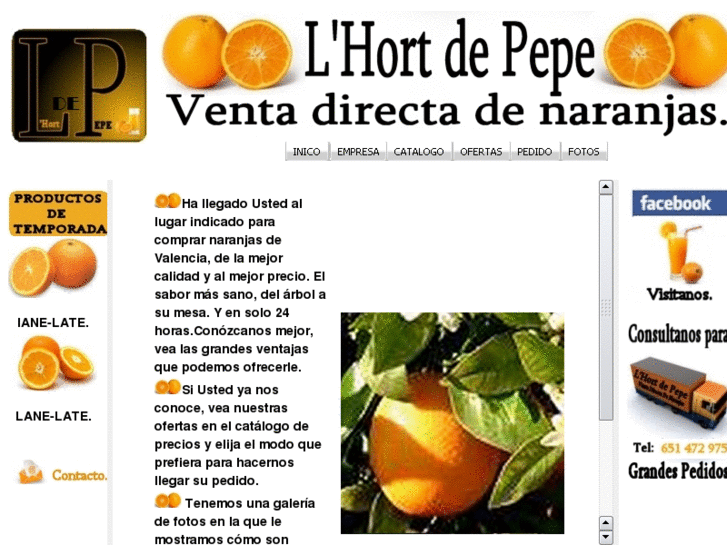The image size is (727, 545).
Task: Open the IANE-LATE product link
Action: 53,322
